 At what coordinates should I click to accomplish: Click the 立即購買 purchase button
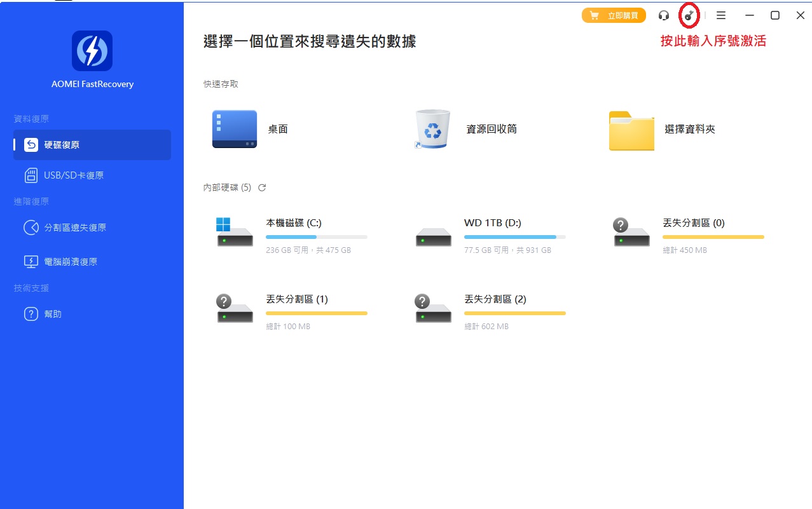click(613, 15)
